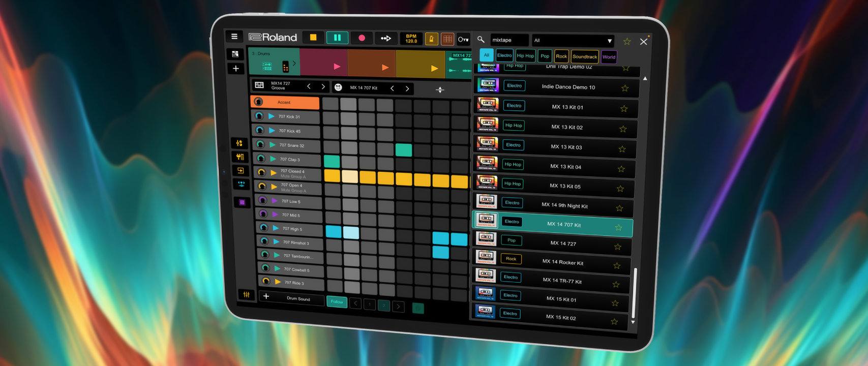Go to previous step page arrow
Image resolution: width=868 pixels, height=366 pixels.
click(x=356, y=304)
